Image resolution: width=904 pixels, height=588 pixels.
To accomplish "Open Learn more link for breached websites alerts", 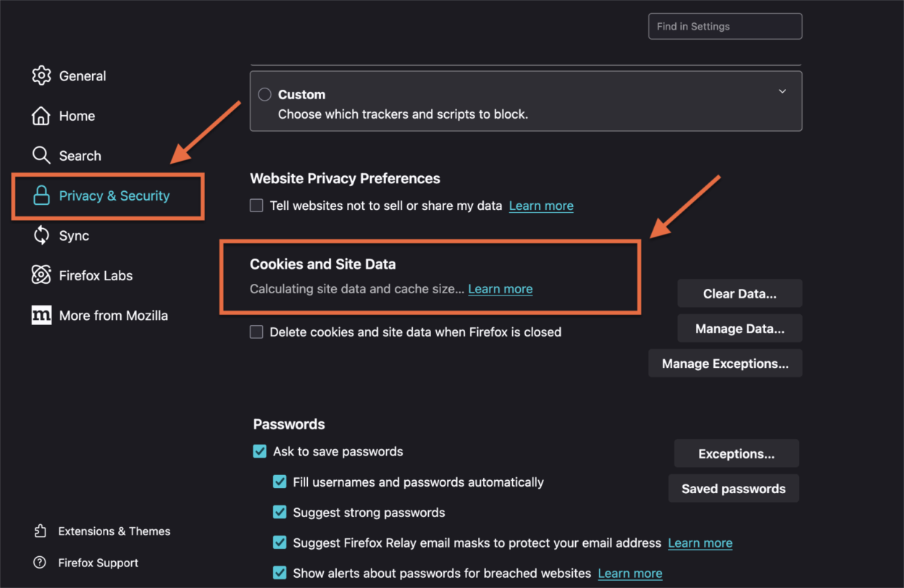I will pyautogui.click(x=630, y=574).
